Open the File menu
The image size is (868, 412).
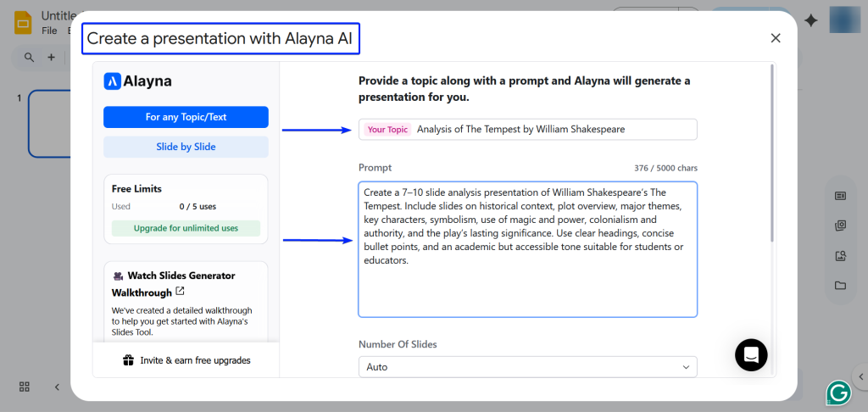pos(49,31)
